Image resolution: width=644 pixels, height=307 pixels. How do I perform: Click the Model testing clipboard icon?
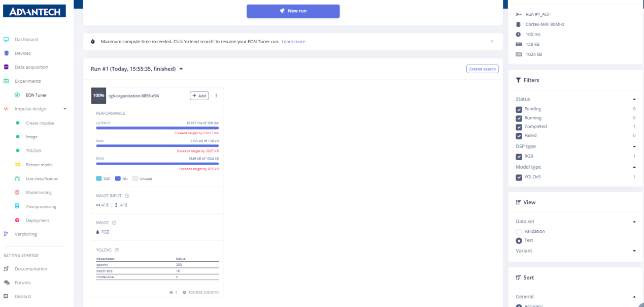coord(17,192)
